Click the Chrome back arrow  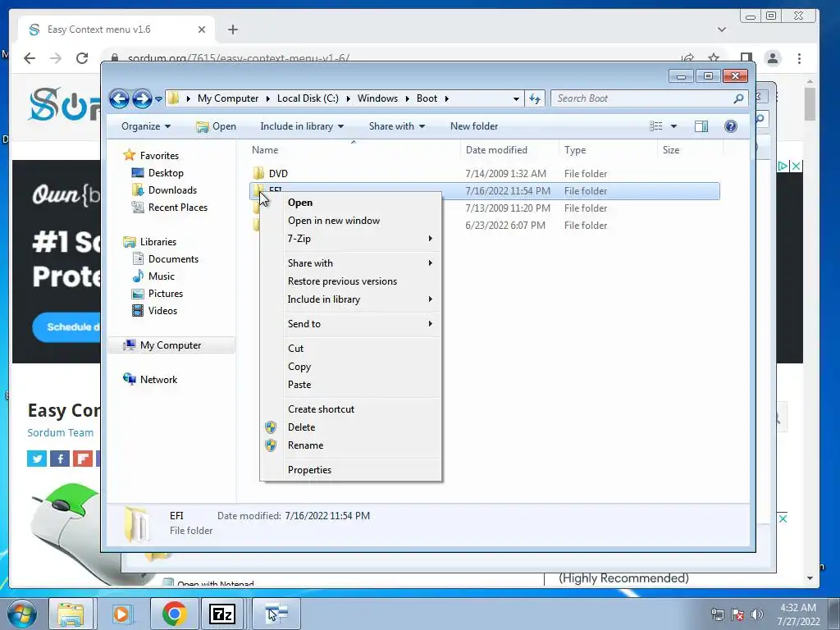pos(30,58)
